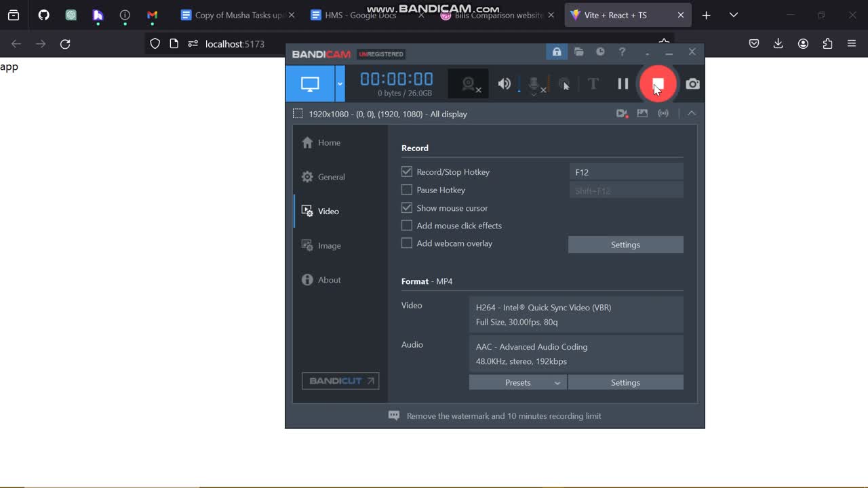Image resolution: width=868 pixels, height=488 pixels.
Task: Pause the Bandicam recording
Action: pos(623,83)
